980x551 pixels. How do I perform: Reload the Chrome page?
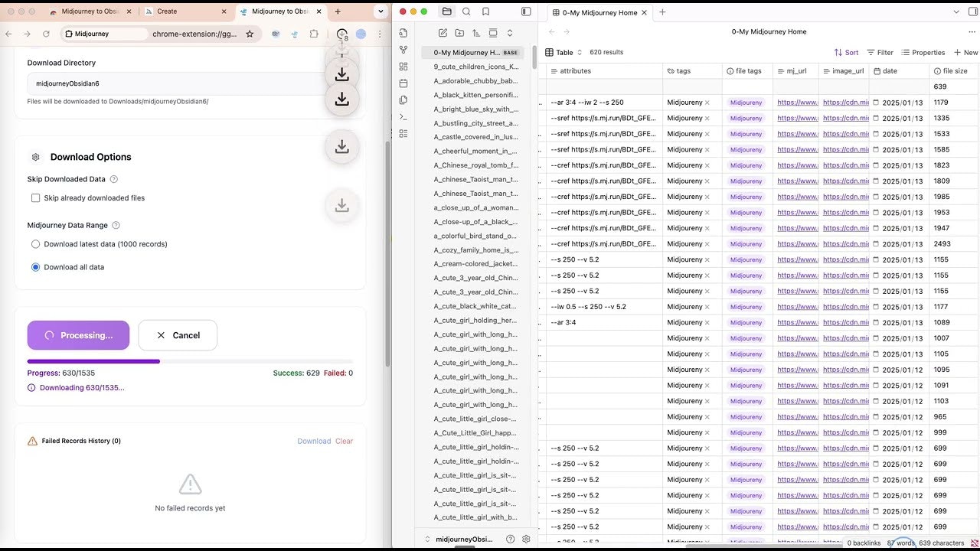click(46, 34)
